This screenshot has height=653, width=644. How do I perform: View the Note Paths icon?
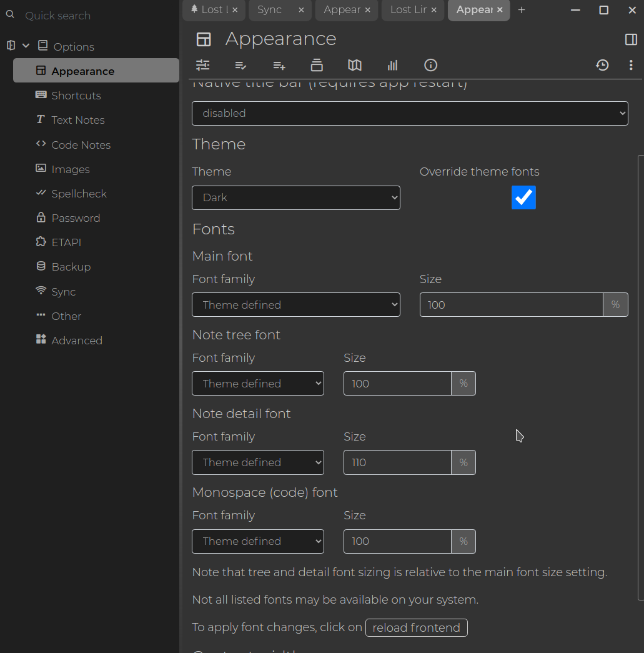317,65
